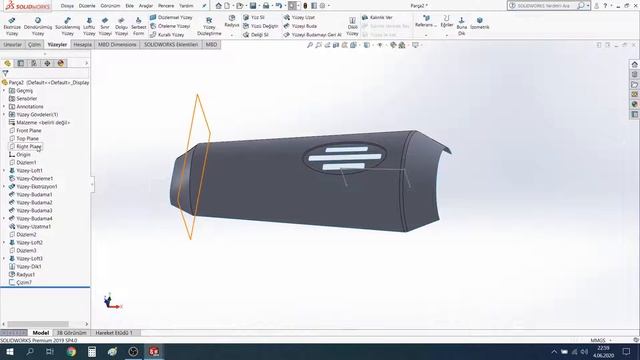Open the Düzenle menu

(x=87, y=6)
